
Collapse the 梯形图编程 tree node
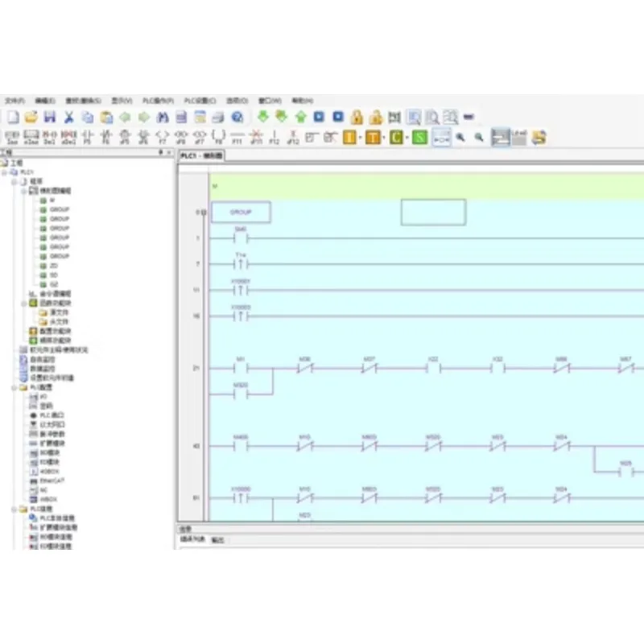tap(23, 191)
